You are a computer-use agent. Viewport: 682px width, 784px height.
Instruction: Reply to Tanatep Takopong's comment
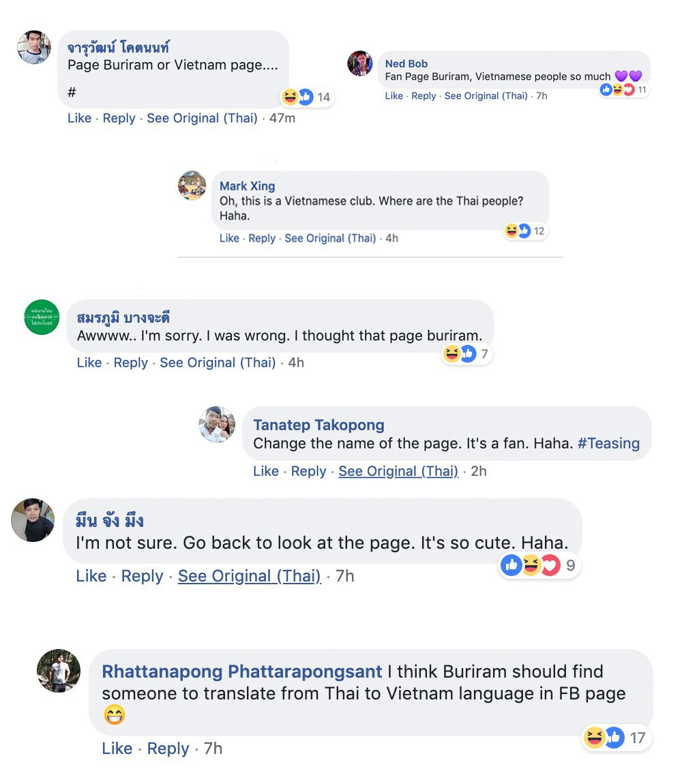[x=308, y=471]
